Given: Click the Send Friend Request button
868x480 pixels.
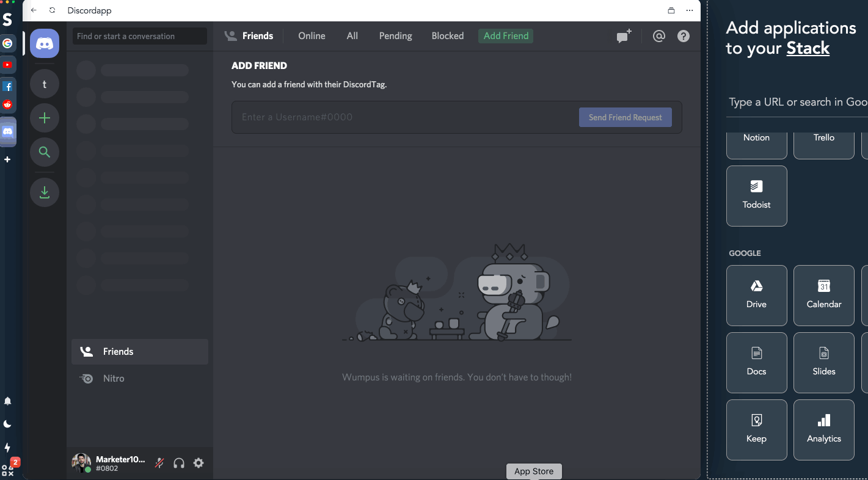Looking at the screenshot, I should pyautogui.click(x=625, y=117).
